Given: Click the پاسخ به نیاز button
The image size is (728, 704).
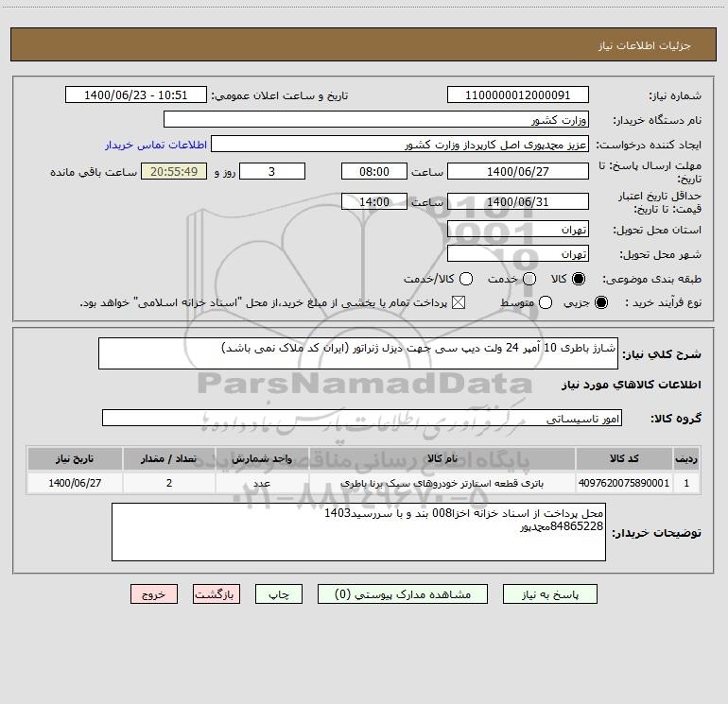Looking at the screenshot, I should pyautogui.click(x=549, y=594).
